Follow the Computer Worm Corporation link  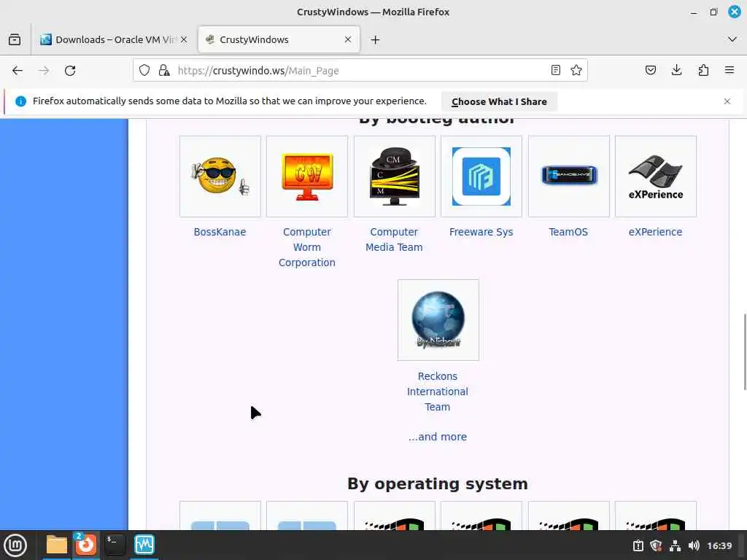[x=307, y=247]
